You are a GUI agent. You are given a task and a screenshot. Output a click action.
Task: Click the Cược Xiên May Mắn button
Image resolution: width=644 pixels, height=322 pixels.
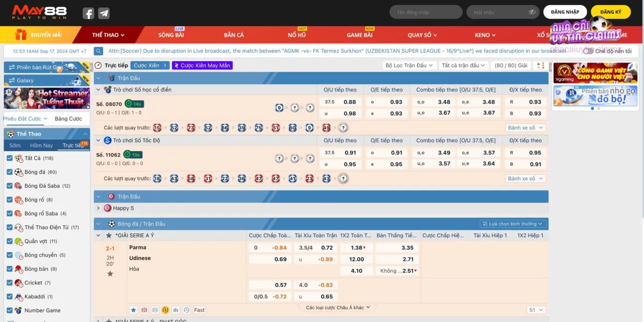tap(202, 66)
